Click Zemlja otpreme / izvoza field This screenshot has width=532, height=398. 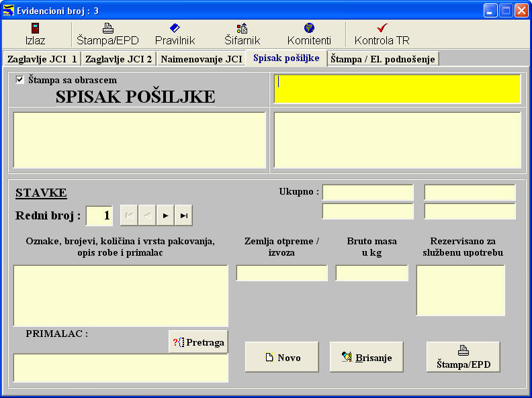click(282, 273)
